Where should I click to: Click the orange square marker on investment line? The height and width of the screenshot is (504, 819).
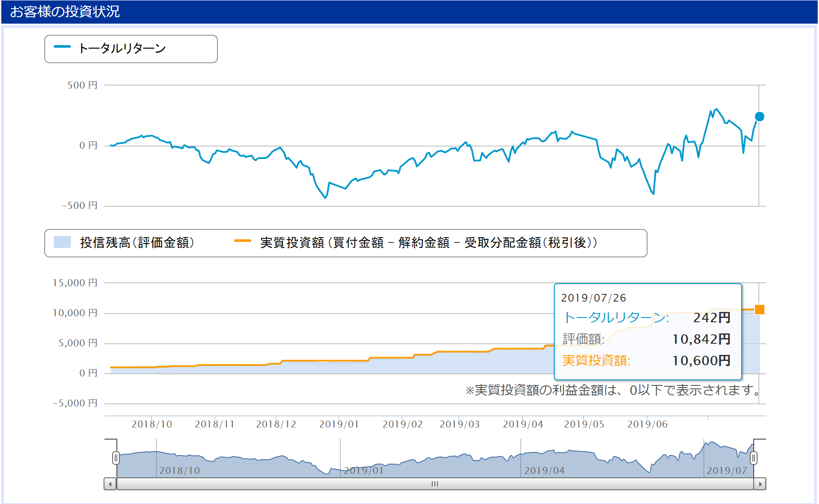759,309
